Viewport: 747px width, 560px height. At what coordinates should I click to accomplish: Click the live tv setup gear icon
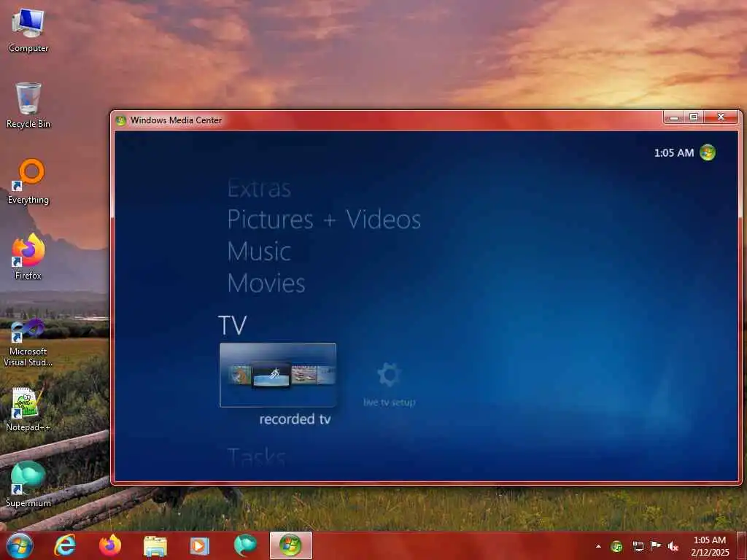(390, 375)
